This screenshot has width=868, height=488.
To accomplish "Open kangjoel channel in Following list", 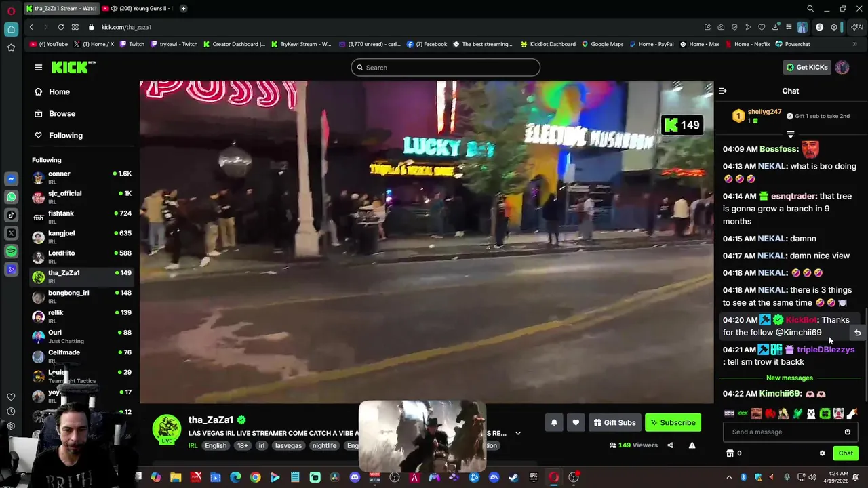I will coord(81,237).
